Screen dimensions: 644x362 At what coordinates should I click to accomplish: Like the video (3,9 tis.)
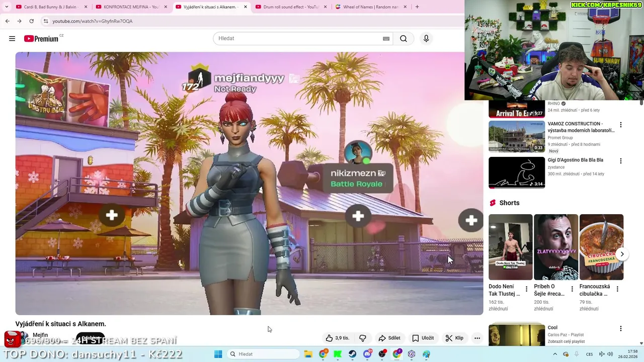click(337, 338)
